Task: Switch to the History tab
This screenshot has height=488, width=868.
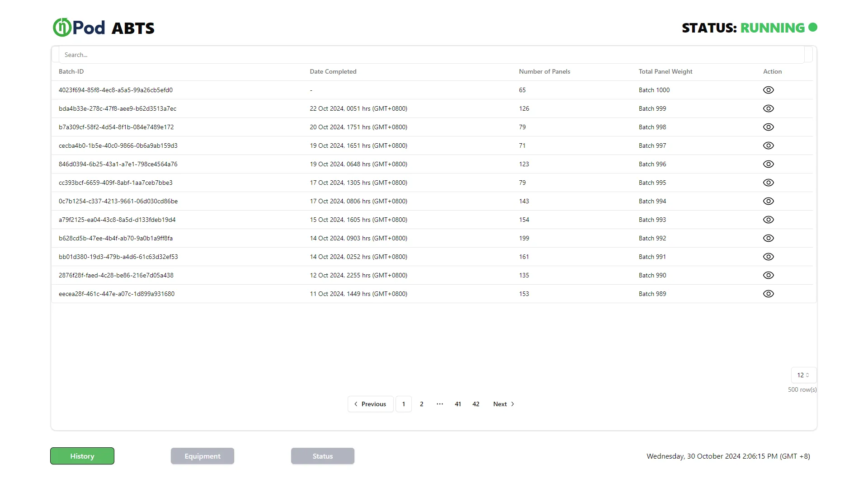Action: [82, 456]
